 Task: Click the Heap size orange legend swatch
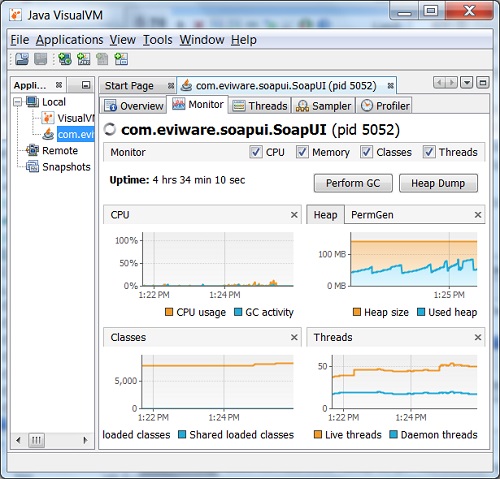(x=357, y=312)
